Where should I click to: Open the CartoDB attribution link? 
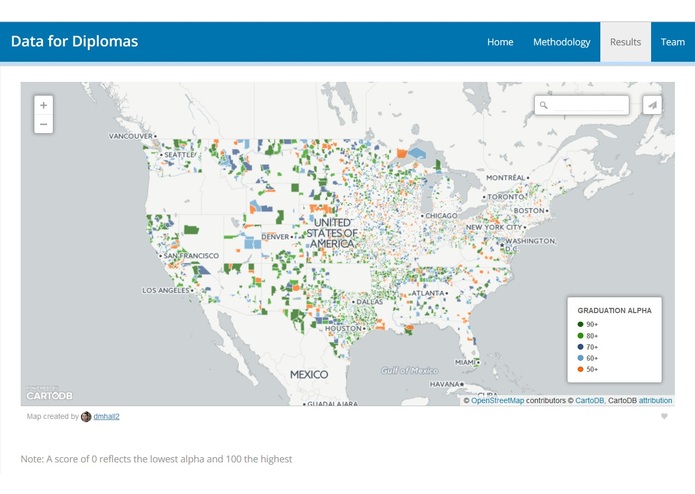pos(590,401)
